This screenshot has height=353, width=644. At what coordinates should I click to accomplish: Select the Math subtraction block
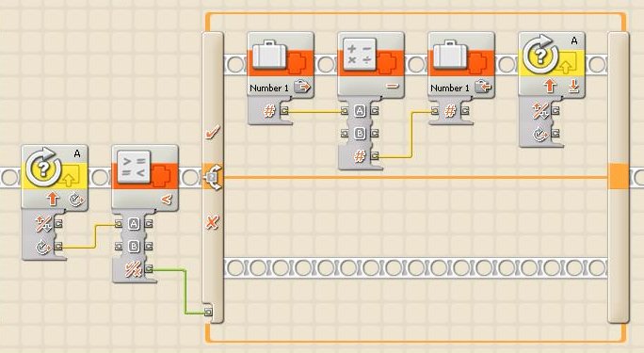point(371,65)
